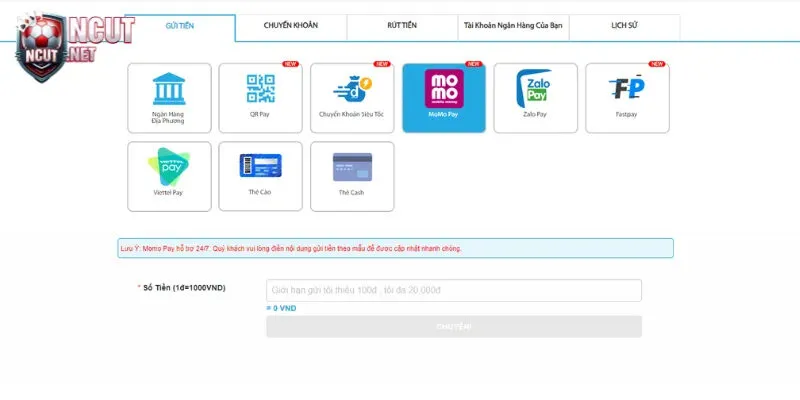
Task: View the LỊCH SỬ history tab
Action: point(624,25)
